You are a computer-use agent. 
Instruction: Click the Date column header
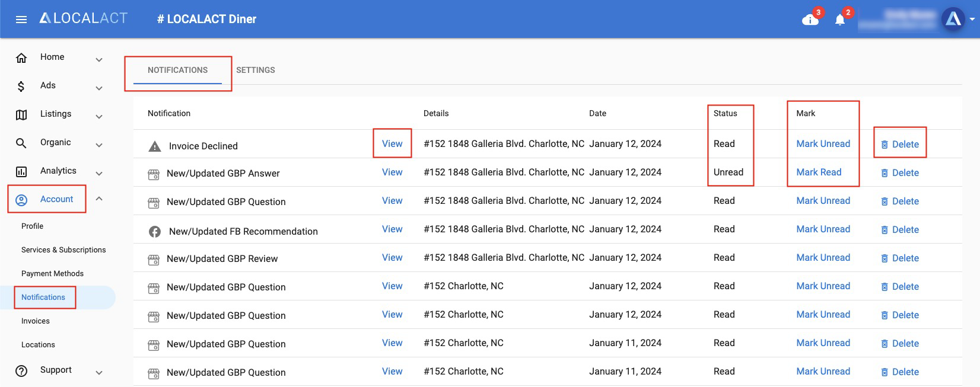coord(597,113)
